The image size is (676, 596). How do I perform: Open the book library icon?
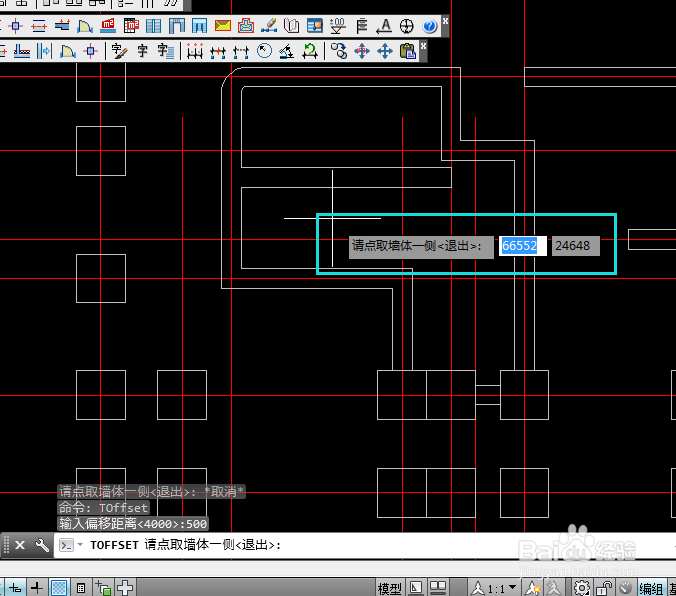[292, 26]
